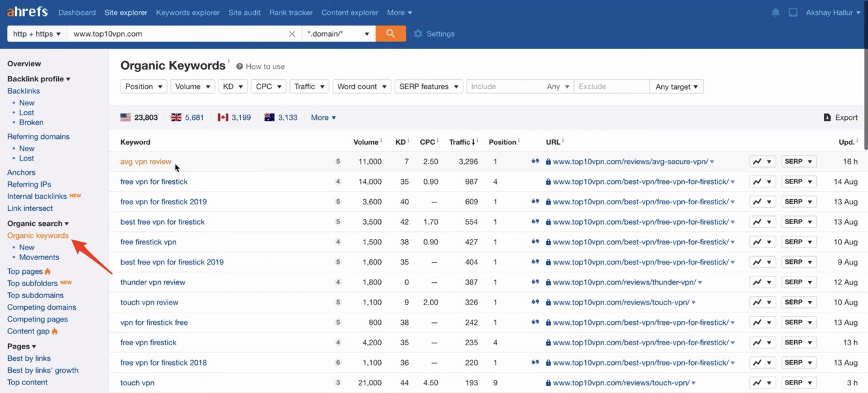The height and width of the screenshot is (393, 868).
Task: Click the monitor icon in top bar
Action: click(x=793, y=12)
